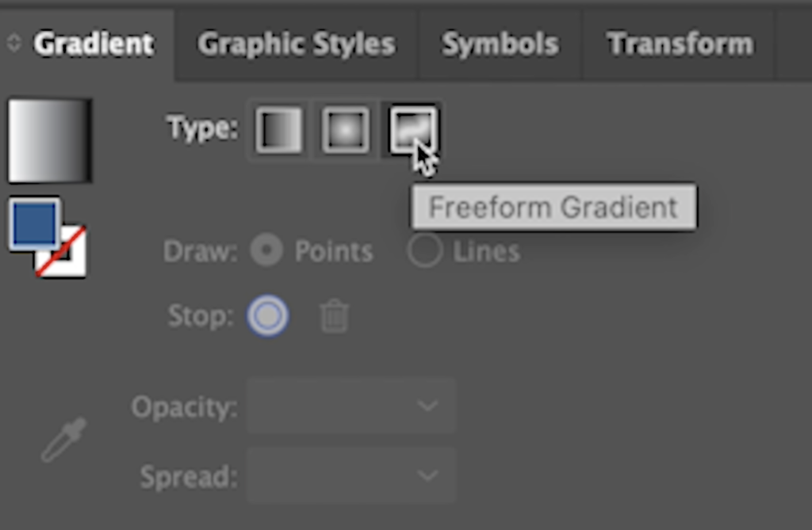Select the Lines draw radio button

point(425,250)
